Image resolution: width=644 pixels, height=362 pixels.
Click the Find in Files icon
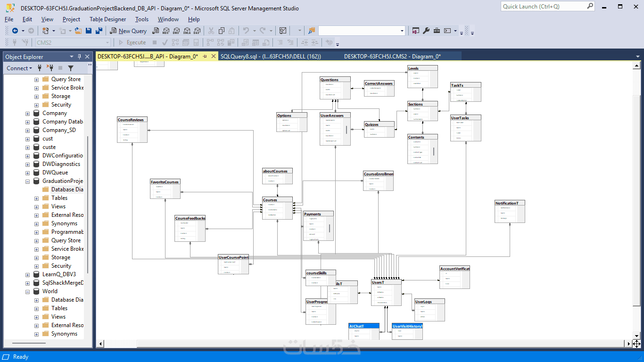(311, 31)
